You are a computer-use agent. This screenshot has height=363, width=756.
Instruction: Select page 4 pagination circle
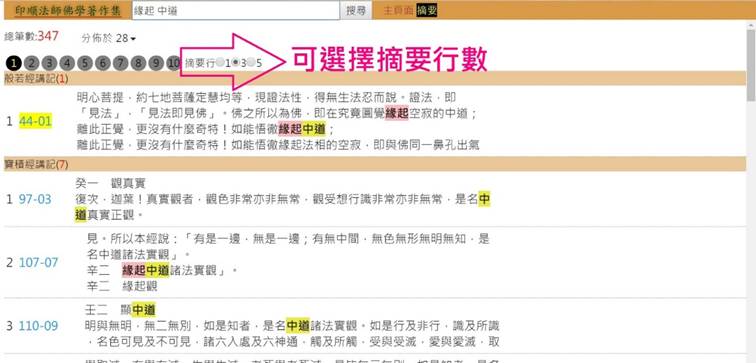67,63
